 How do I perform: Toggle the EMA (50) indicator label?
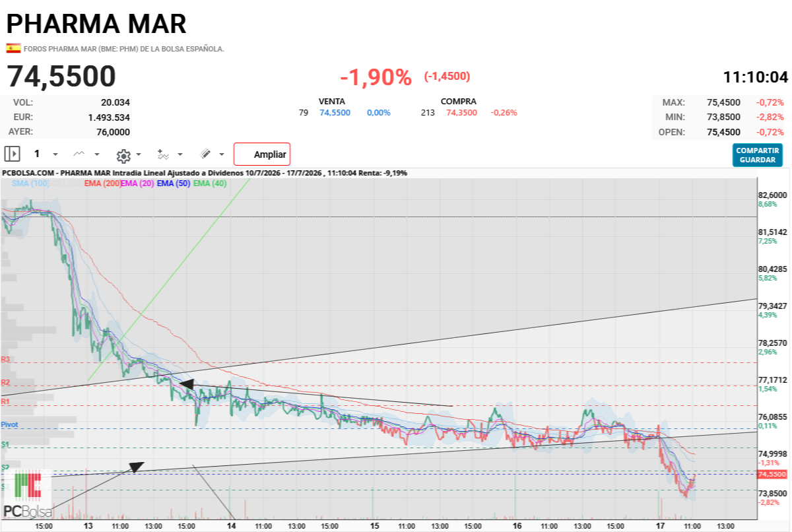174,183
